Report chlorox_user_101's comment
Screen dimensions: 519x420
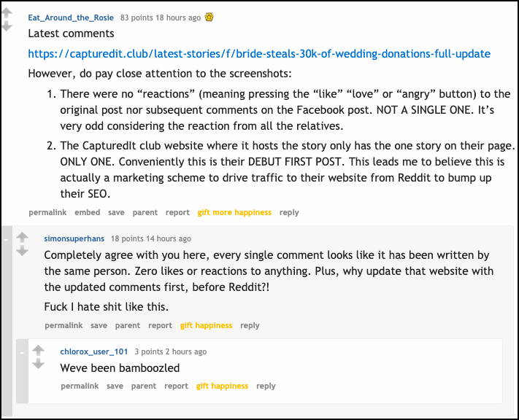(x=176, y=386)
